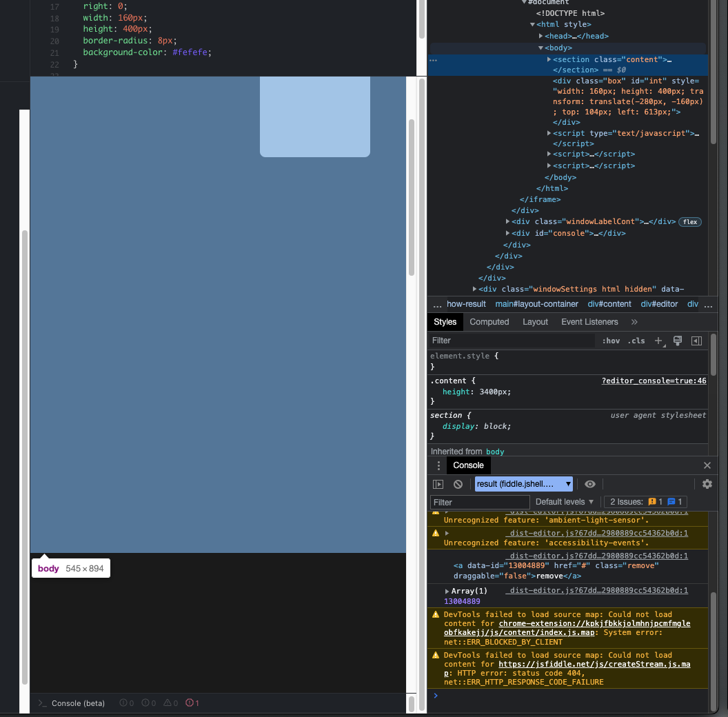Open Default levels dropdown
This screenshot has height=717, width=728.
tap(564, 502)
